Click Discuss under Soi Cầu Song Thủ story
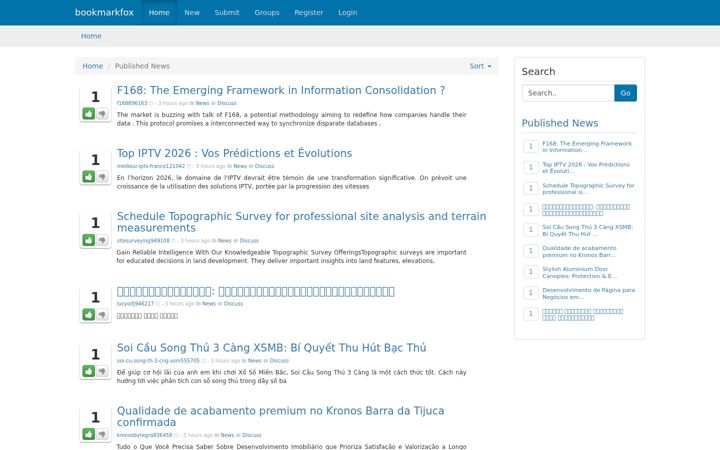720x450 pixels. point(279,360)
